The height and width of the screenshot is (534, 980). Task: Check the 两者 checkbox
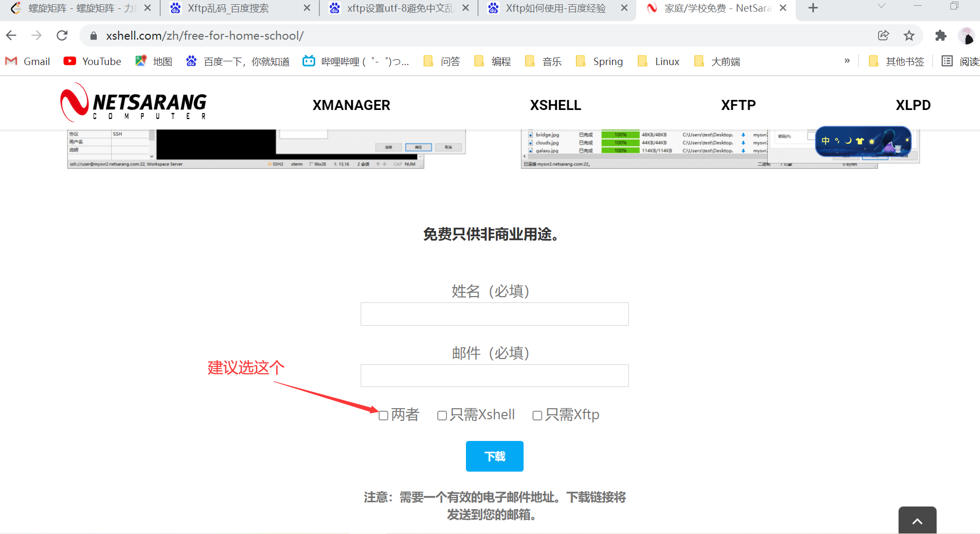tap(383, 416)
